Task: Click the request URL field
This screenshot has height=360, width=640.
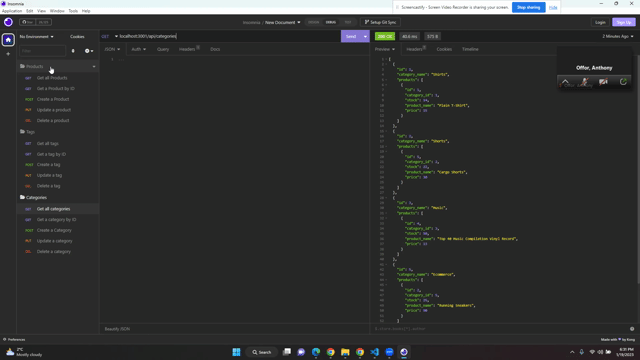Action: coord(229,36)
